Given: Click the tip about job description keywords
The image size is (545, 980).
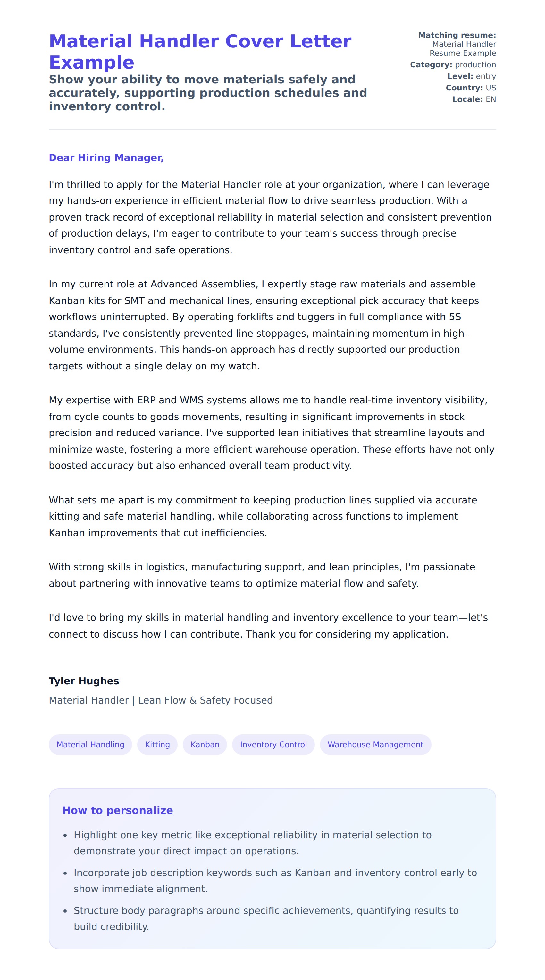Looking at the screenshot, I should [275, 880].
